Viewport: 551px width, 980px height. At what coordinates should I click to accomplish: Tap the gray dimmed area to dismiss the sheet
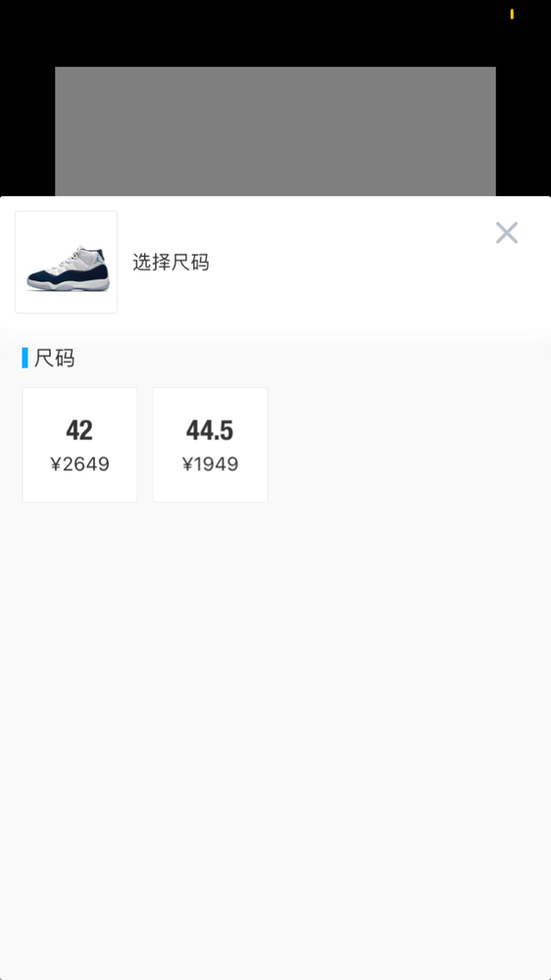(275, 131)
